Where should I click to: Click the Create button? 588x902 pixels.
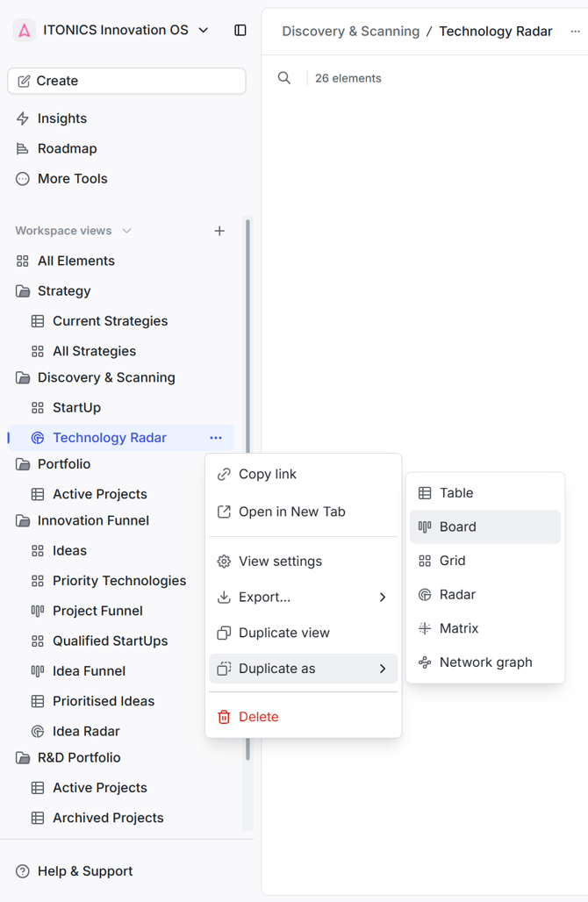tap(126, 81)
